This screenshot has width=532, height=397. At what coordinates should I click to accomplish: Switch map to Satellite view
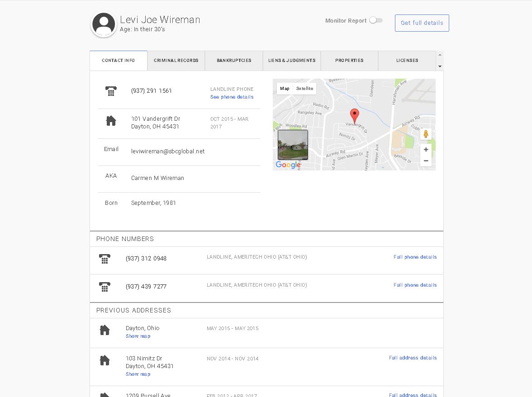pos(305,89)
